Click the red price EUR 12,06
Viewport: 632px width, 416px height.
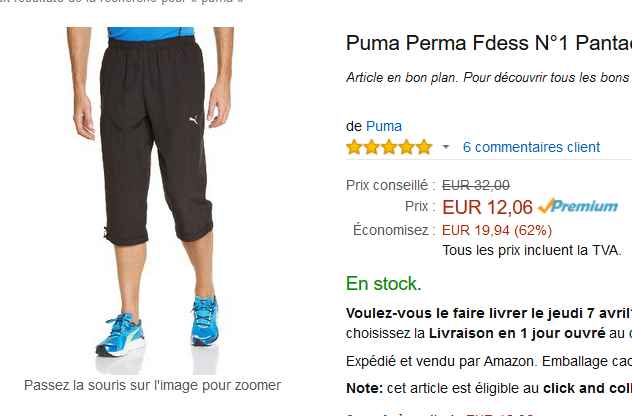[x=487, y=207]
